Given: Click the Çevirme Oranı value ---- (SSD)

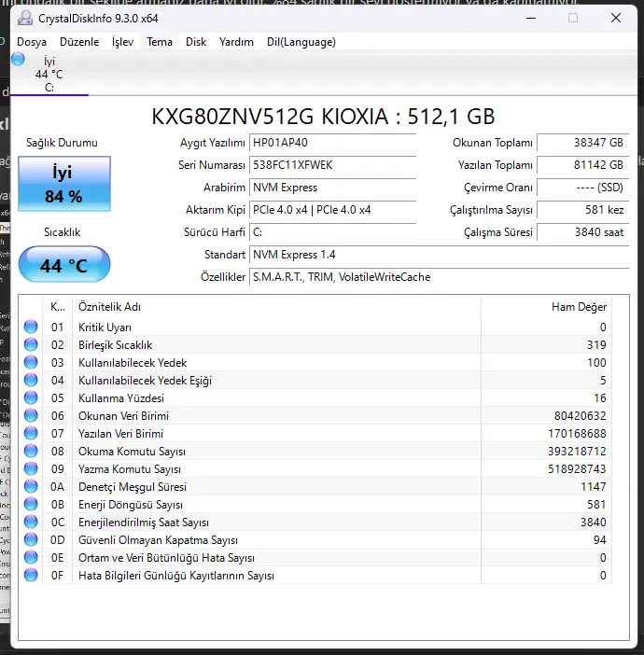Looking at the screenshot, I should coord(582,188).
